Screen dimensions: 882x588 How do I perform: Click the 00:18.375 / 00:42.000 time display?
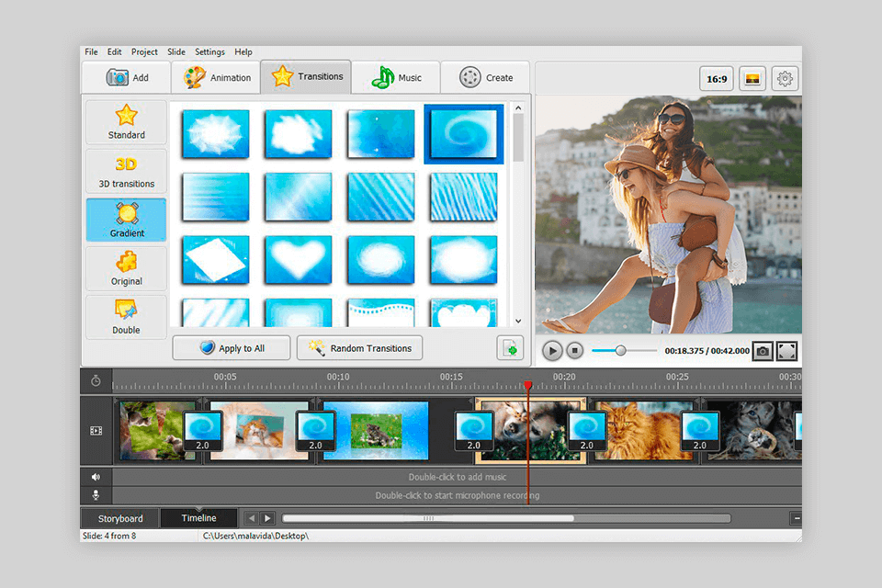pos(707,351)
